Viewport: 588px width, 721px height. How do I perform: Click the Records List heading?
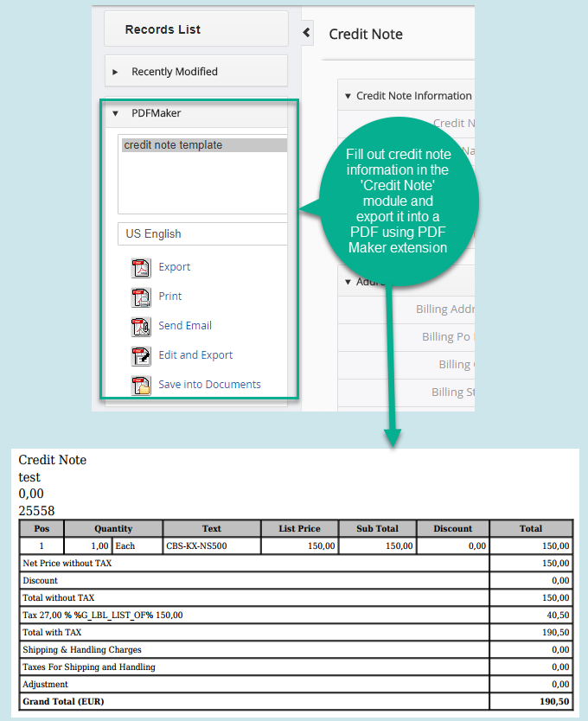click(x=163, y=29)
